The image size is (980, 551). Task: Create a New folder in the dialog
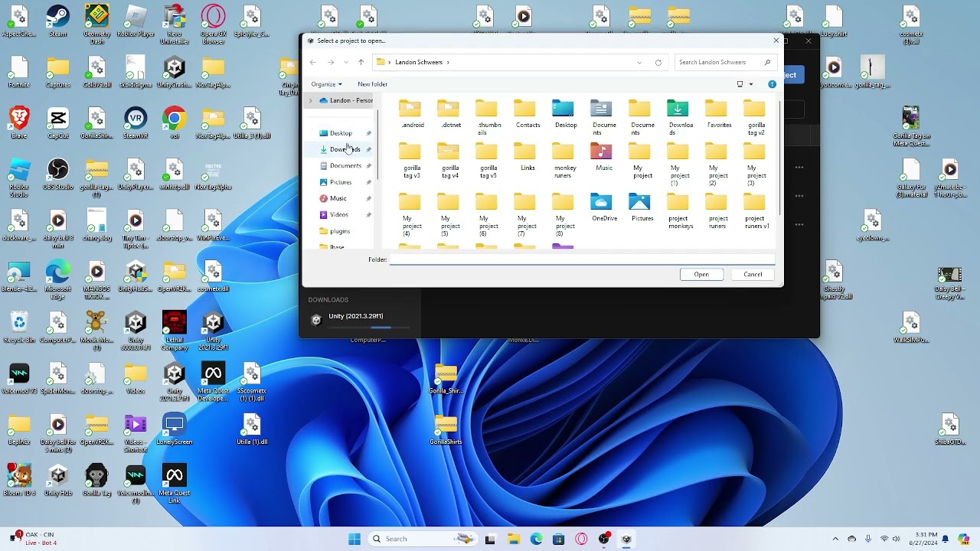tap(372, 84)
